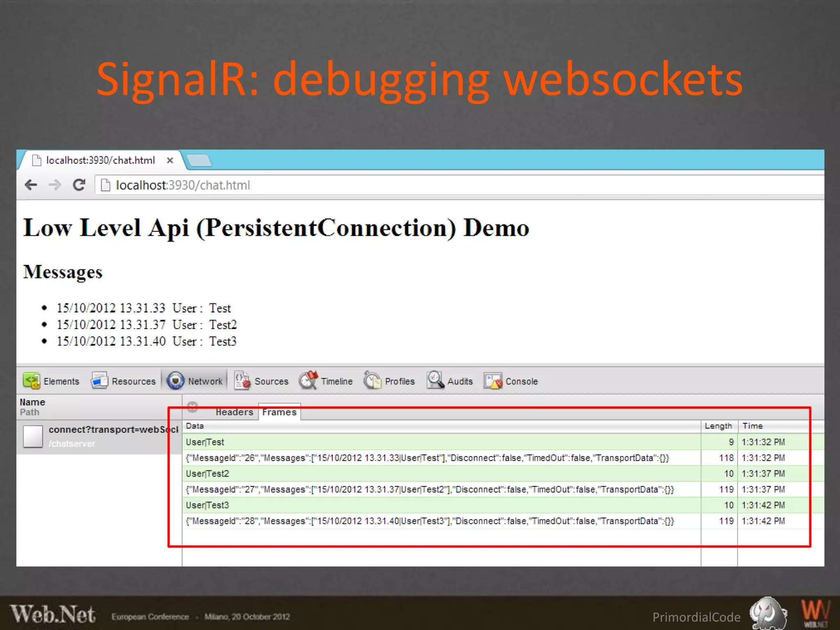Reload the page with refresh icon
This screenshot has width=840, height=630.
(79, 185)
